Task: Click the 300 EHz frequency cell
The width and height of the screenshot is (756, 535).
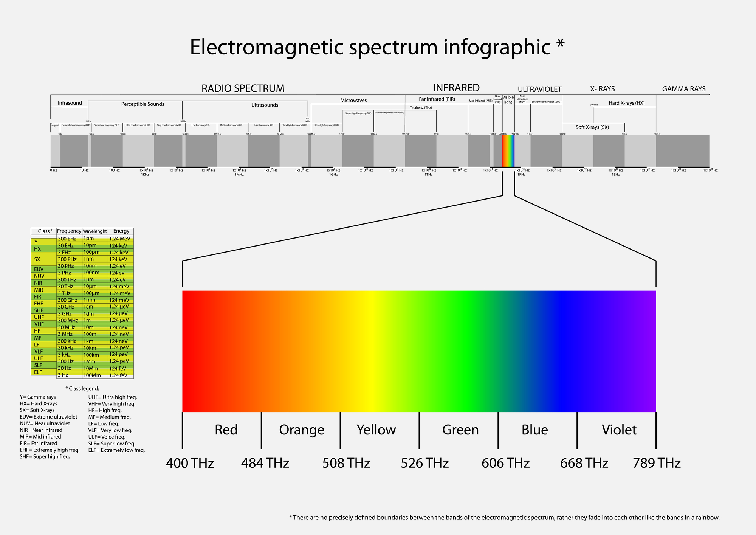Action: coord(67,239)
